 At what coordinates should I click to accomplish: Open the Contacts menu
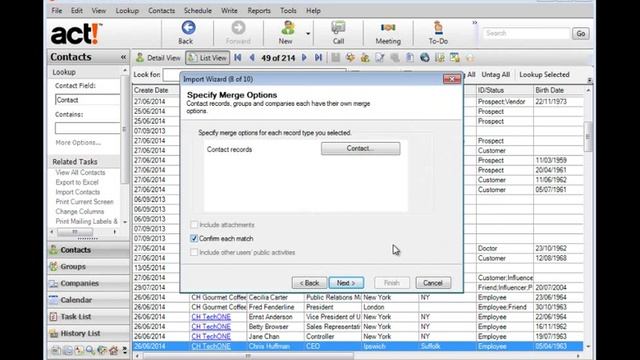tap(162, 11)
